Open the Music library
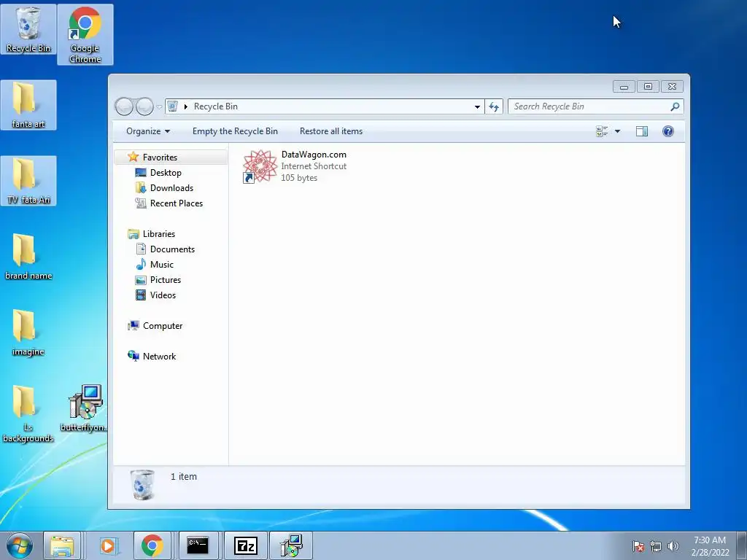This screenshot has width=747, height=560. 162,264
